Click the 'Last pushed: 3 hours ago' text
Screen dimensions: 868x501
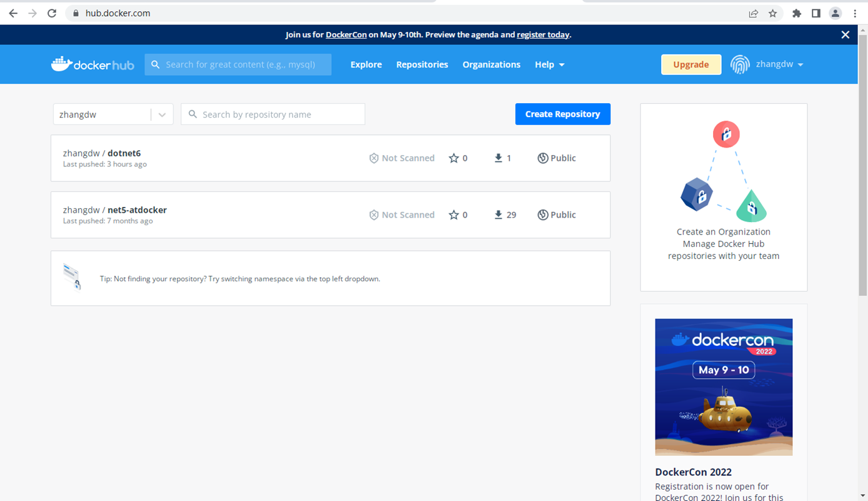click(x=105, y=164)
